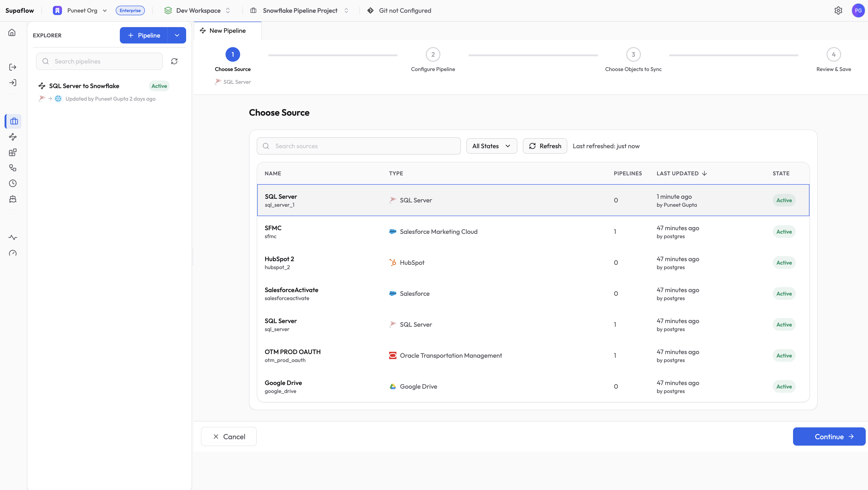Open the gauge dashboard icon in sidebar

coord(13,253)
